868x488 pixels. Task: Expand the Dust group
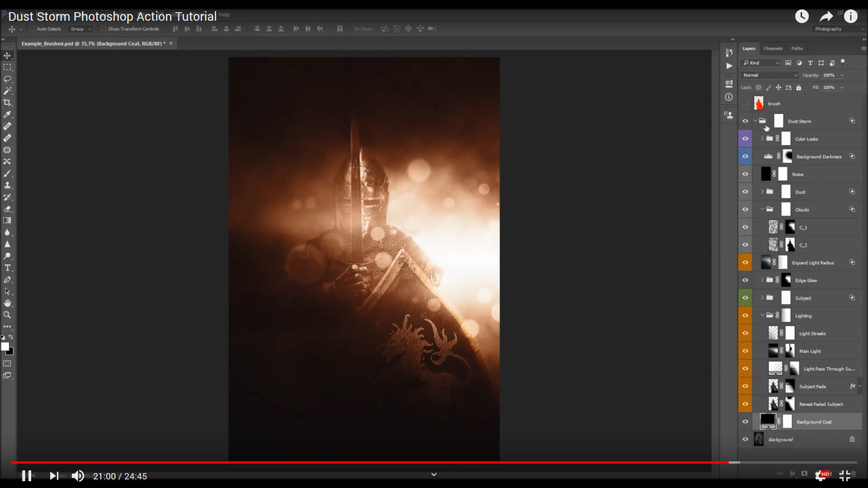coord(762,192)
